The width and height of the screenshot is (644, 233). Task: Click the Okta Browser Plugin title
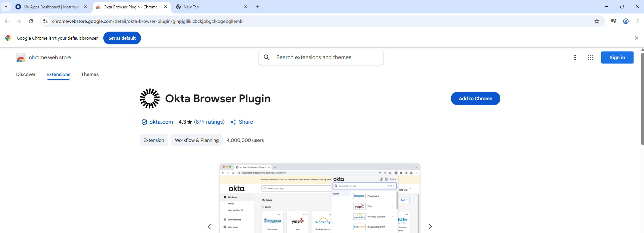tap(218, 99)
